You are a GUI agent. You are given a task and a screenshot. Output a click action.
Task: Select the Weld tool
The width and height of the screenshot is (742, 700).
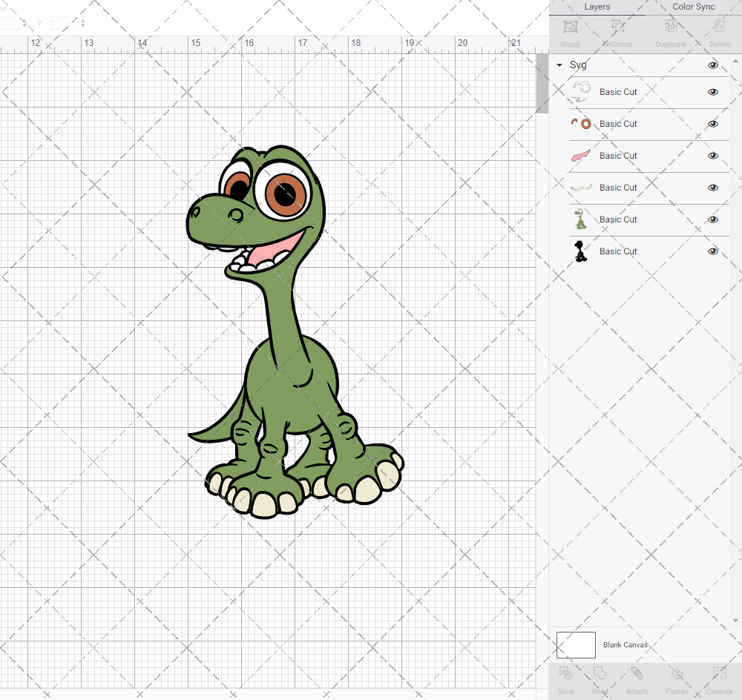tap(600, 673)
